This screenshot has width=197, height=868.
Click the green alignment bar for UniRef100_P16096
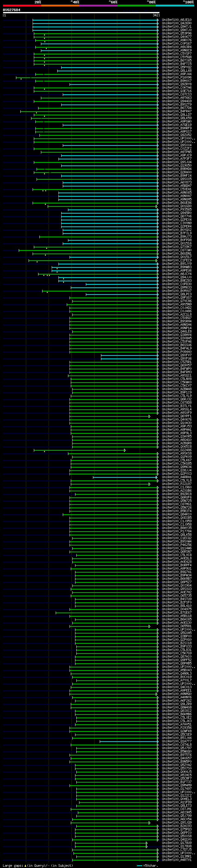point(87,78)
